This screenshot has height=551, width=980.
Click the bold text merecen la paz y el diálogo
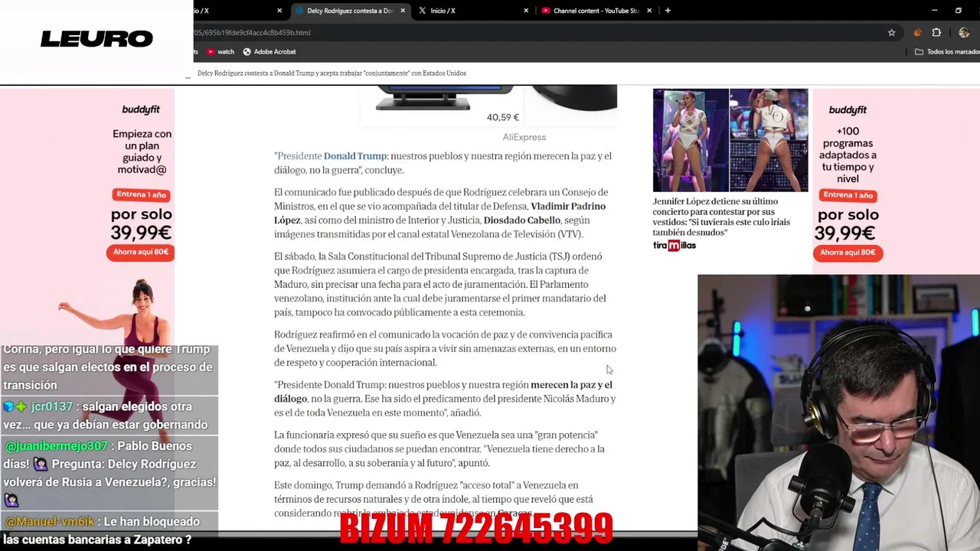(443, 392)
